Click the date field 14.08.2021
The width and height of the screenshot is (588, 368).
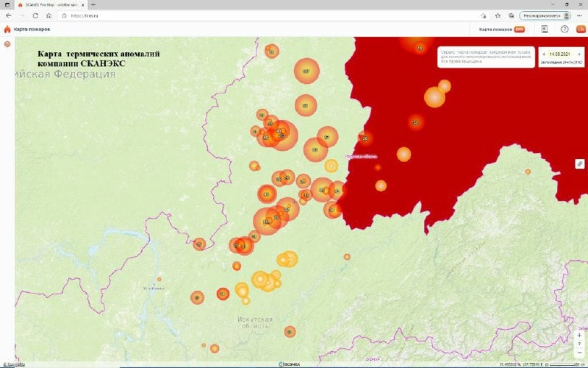click(559, 54)
